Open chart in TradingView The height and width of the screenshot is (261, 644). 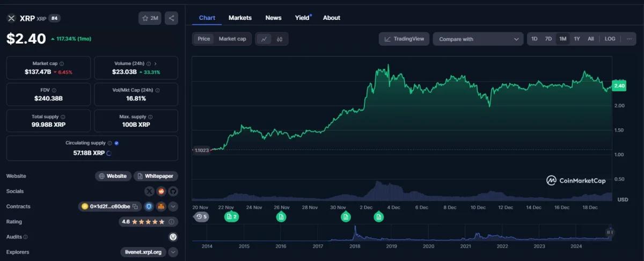coord(404,39)
